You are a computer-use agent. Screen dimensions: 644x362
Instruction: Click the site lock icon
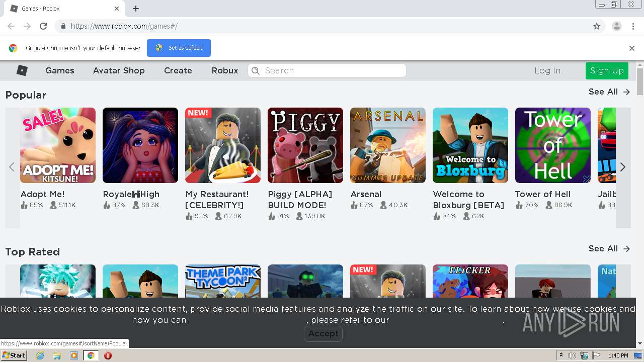click(x=63, y=26)
